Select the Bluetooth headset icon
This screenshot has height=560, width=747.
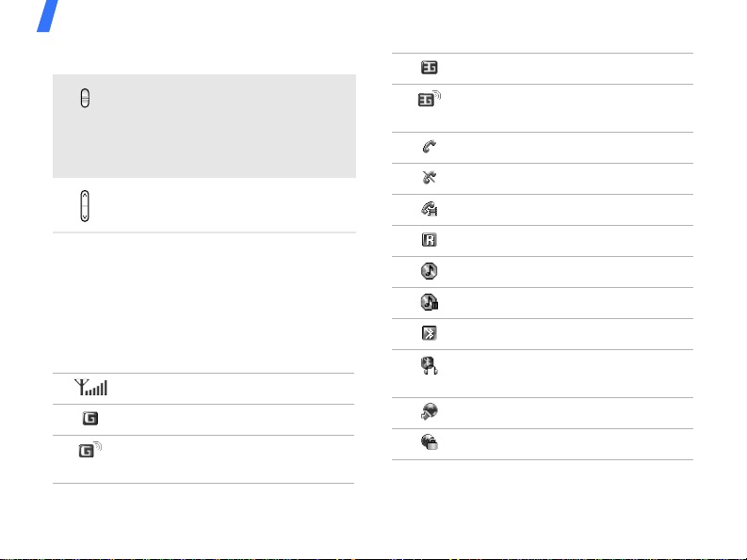click(430, 366)
